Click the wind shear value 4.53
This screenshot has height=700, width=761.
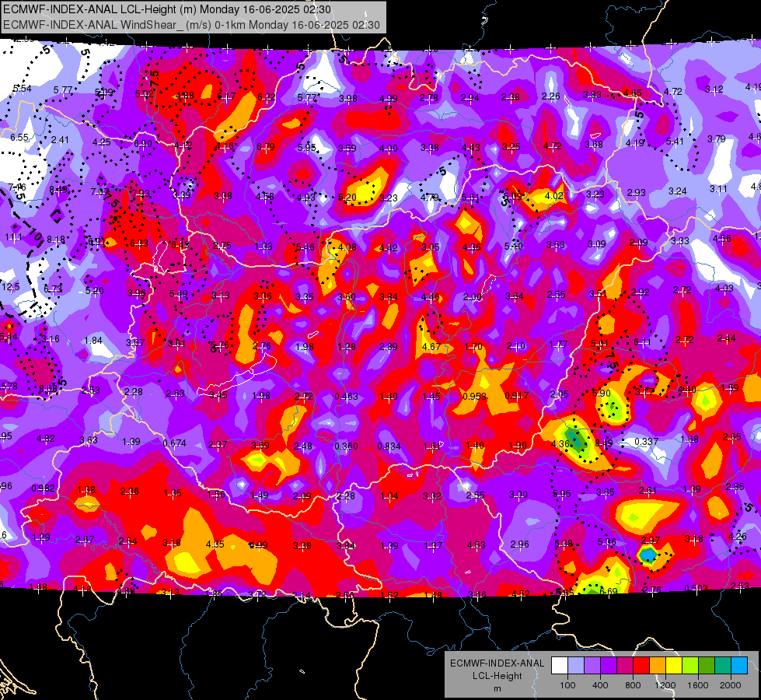(x=476, y=545)
